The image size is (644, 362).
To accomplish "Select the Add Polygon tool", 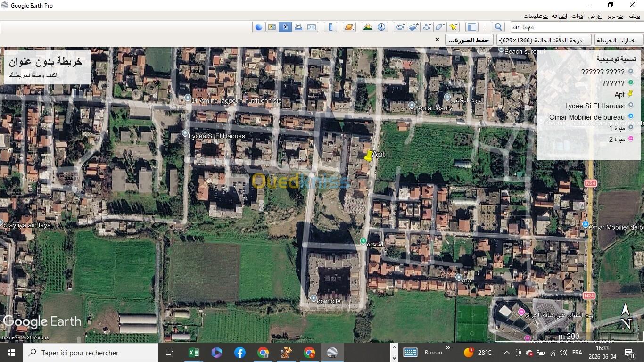I will click(440, 27).
